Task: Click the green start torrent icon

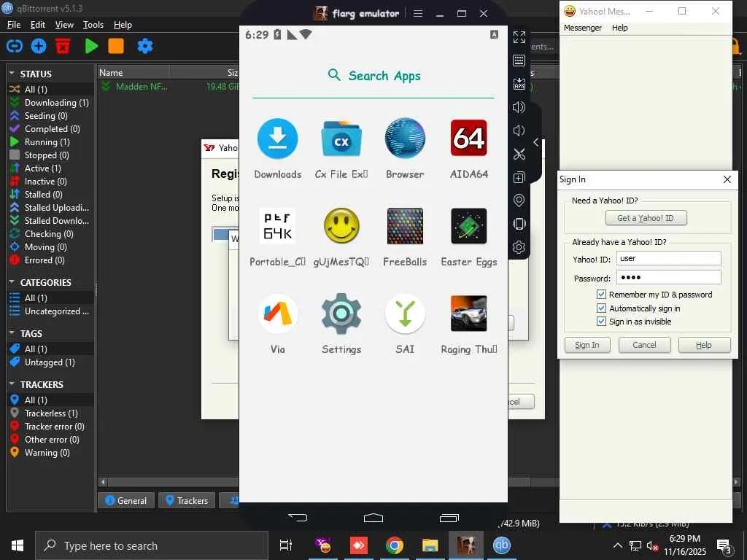Action: pyautogui.click(x=91, y=46)
